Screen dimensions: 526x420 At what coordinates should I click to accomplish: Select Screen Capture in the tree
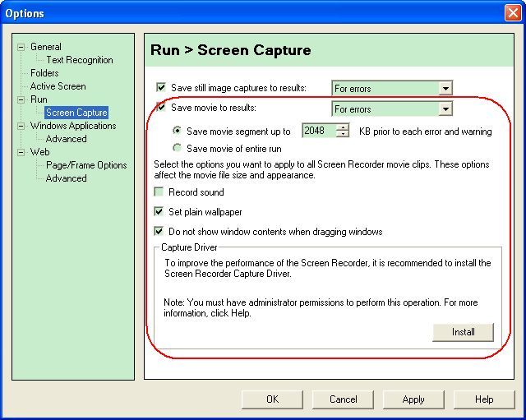tap(76, 113)
